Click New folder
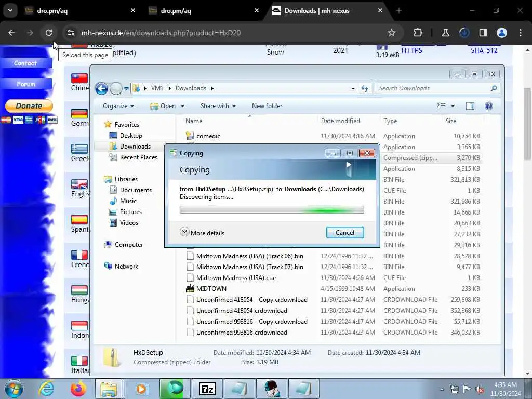532x399 pixels. point(267,106)
